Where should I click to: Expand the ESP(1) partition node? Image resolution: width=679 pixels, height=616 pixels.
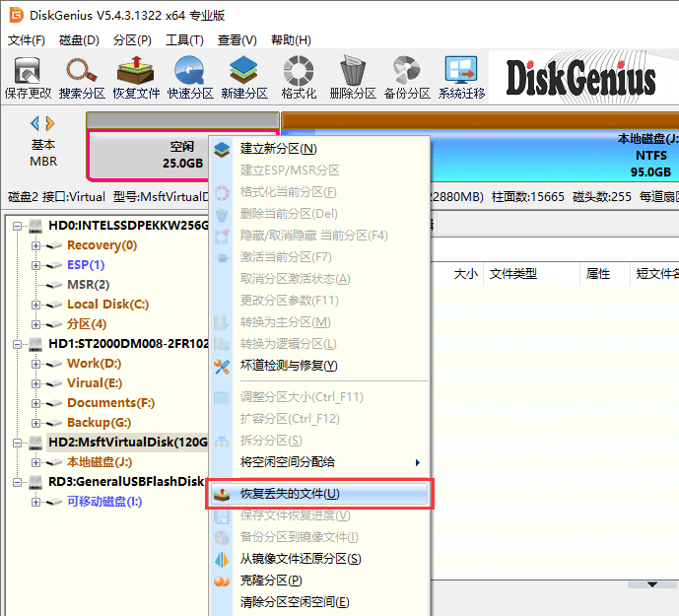[35, 265]
